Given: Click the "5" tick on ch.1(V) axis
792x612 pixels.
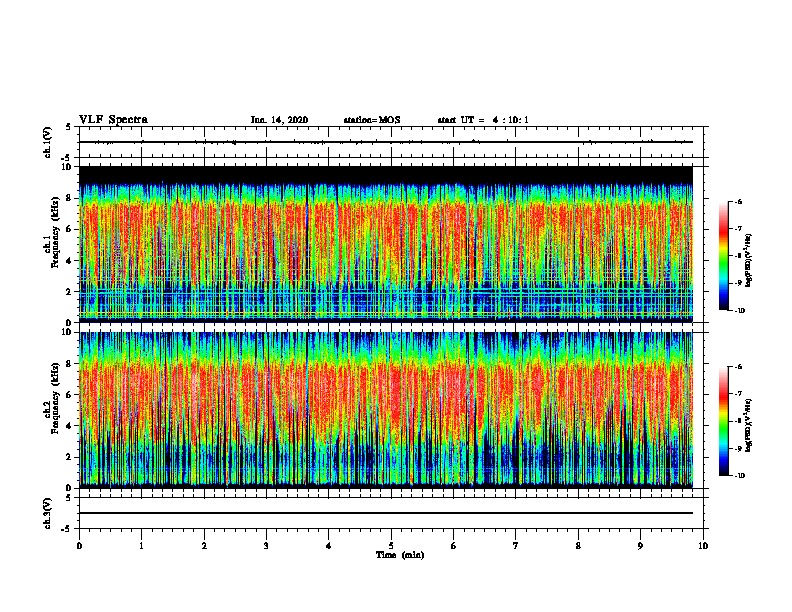Looking at the screenshot, I should click(x=69, y=127).
